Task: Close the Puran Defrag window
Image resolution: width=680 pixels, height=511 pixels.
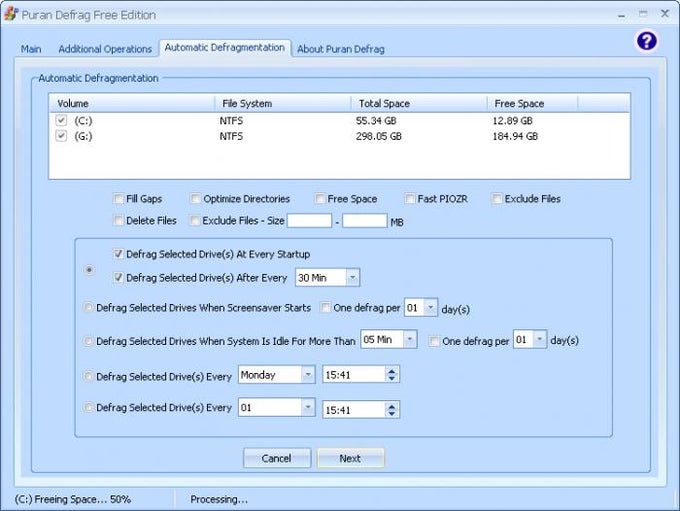Action: click(x=665, y=13)
